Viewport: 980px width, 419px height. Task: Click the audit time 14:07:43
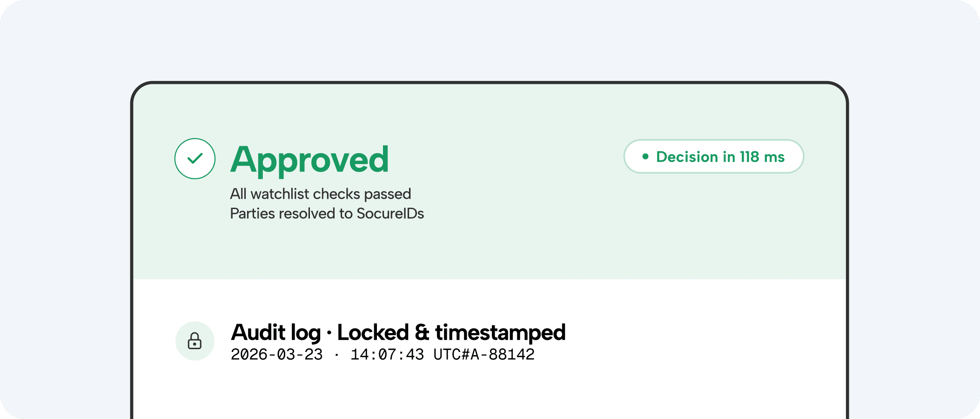point(387,355)
